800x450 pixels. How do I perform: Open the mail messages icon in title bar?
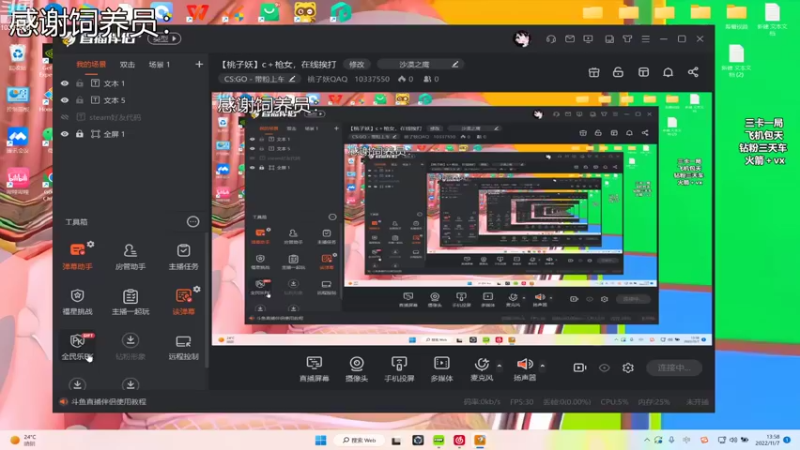click(x=570, y=39)
